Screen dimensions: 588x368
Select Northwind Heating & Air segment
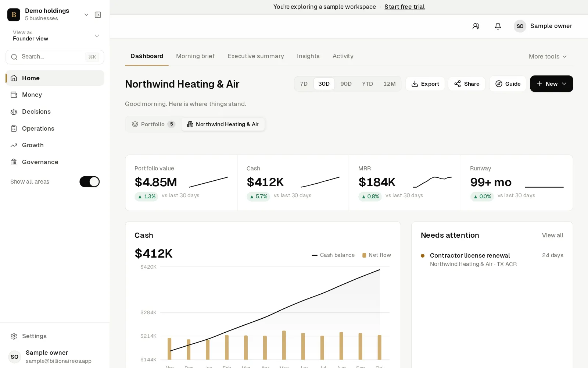(223, 124)
